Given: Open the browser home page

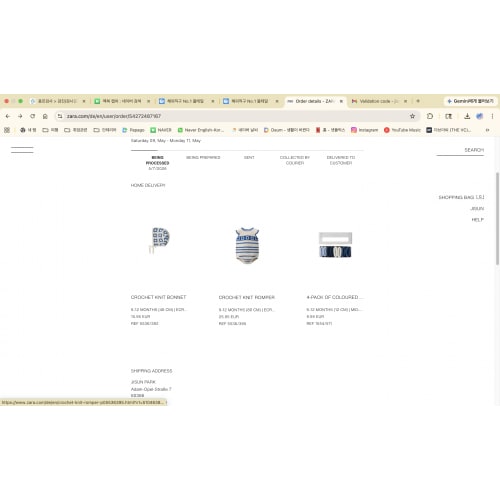Looking at the screenshot, I should 45,116.
